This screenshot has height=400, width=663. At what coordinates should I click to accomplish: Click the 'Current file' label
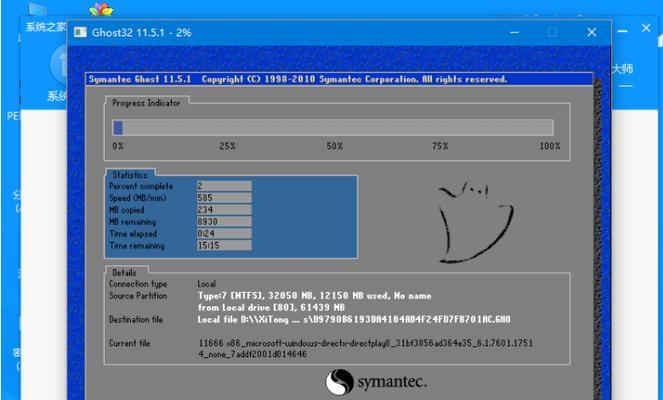[x=129, y=343]
